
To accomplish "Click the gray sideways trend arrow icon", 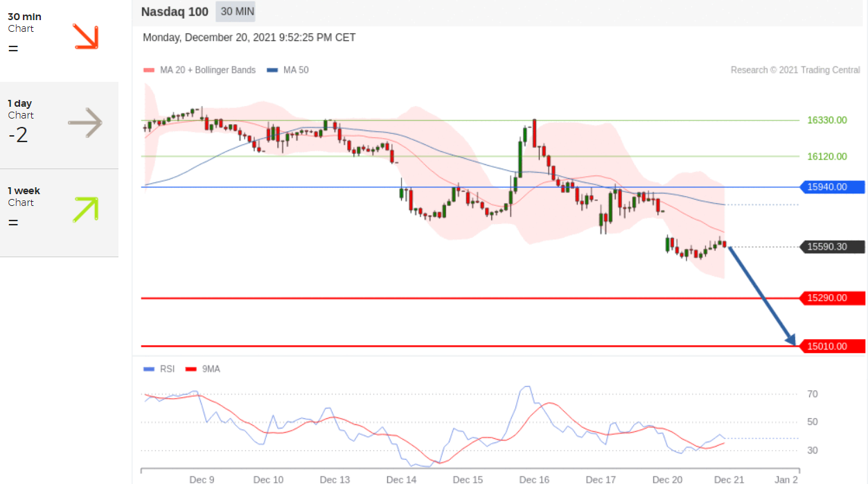I will (85, 123).
